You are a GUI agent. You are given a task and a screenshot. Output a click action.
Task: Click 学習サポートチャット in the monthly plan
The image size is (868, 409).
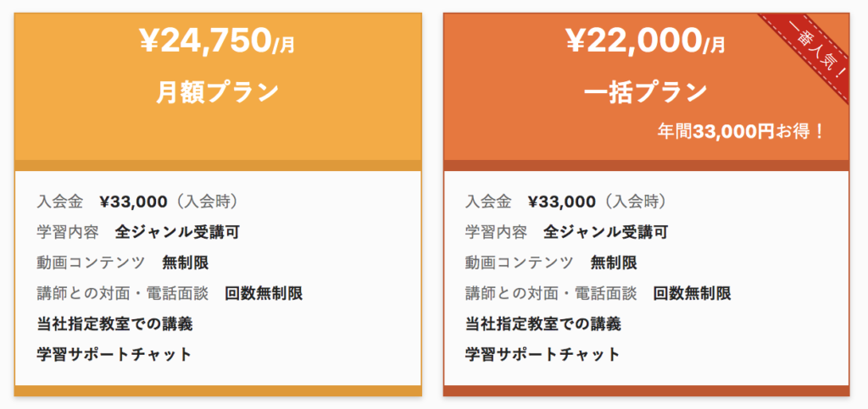coord(114,354)
